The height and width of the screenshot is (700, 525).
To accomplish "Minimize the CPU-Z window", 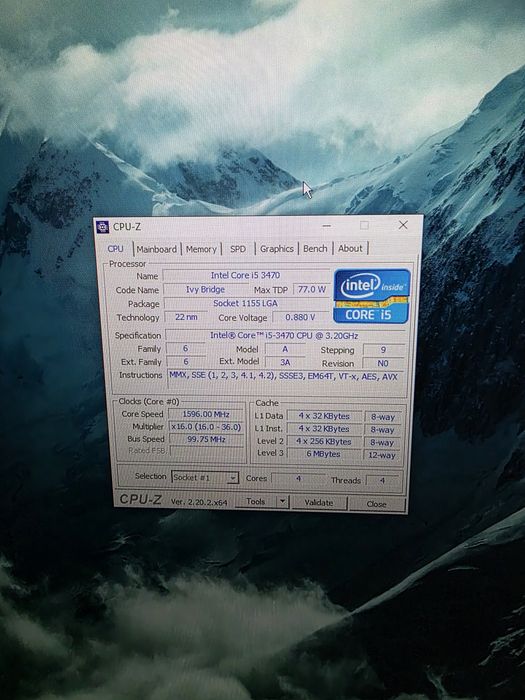I will [327, 226].
